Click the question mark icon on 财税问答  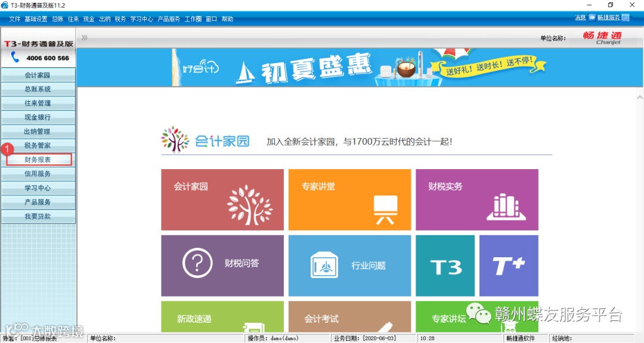[x=197, y=263]
